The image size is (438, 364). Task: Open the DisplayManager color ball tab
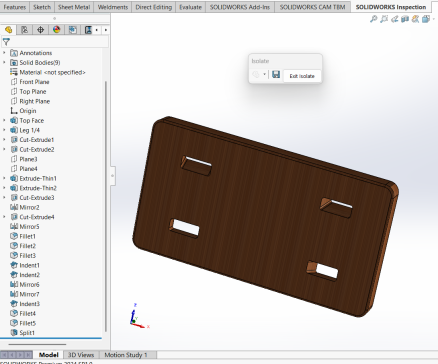click(57, 30)
